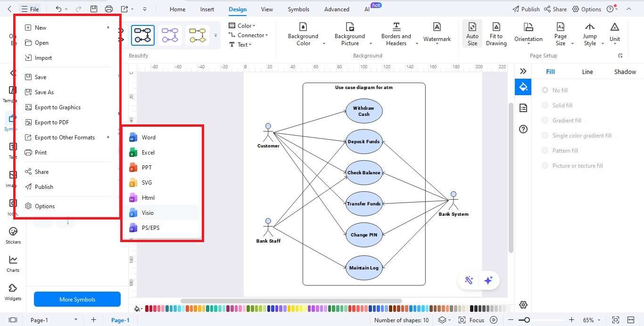
Task: Click the settings gear at bottom right
Action: click(x=523, y=305)
